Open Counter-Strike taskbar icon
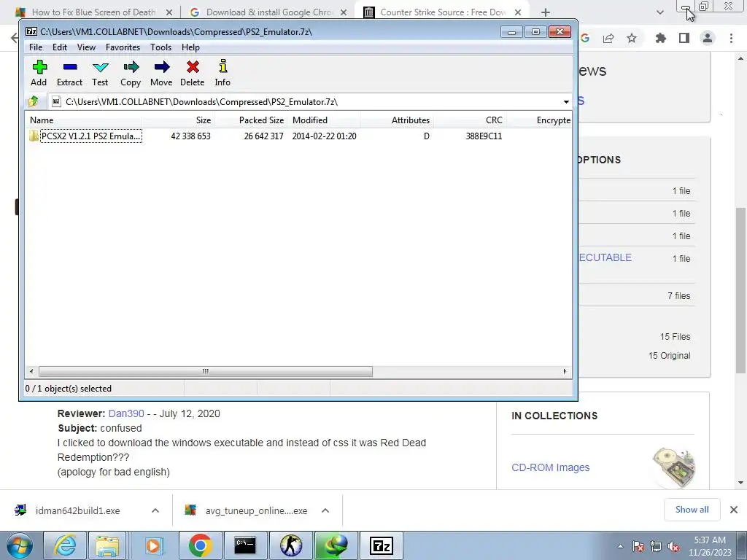The width and height of the screenshot is (747, 560). tap(290, 545)
